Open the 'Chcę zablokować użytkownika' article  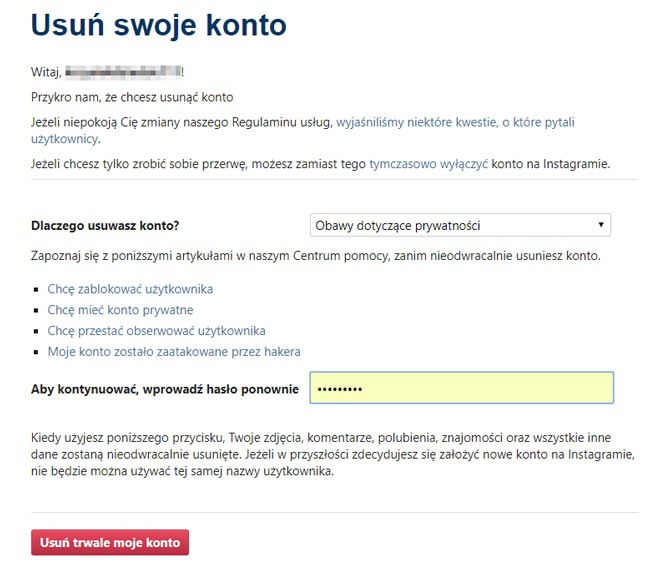click(x=130, y=289)
